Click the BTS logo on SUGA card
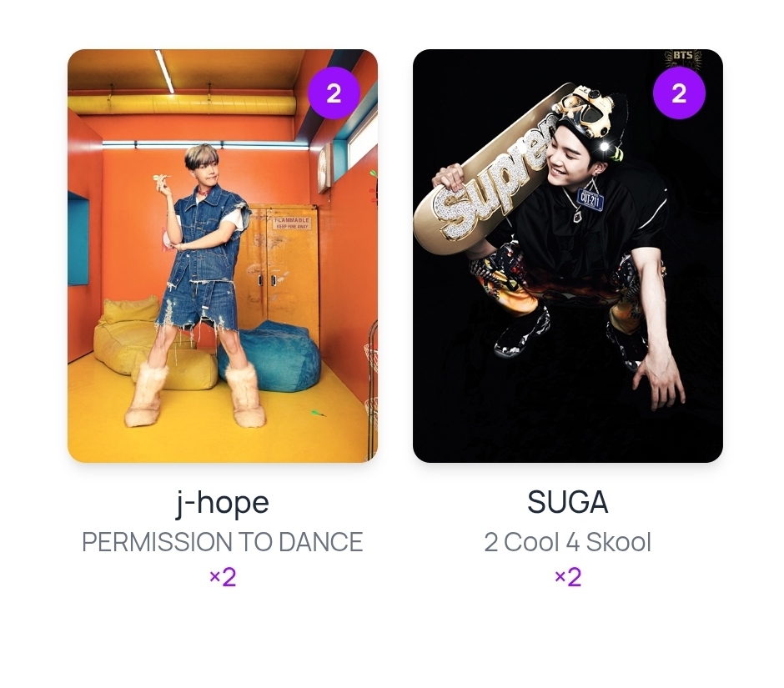784x688 pixels. point(682,58)
